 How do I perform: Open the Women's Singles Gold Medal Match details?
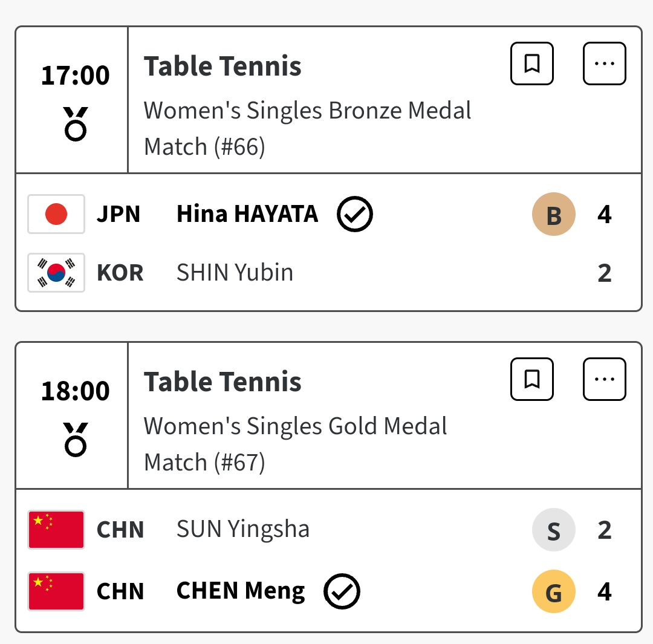(x=295, y=444)
